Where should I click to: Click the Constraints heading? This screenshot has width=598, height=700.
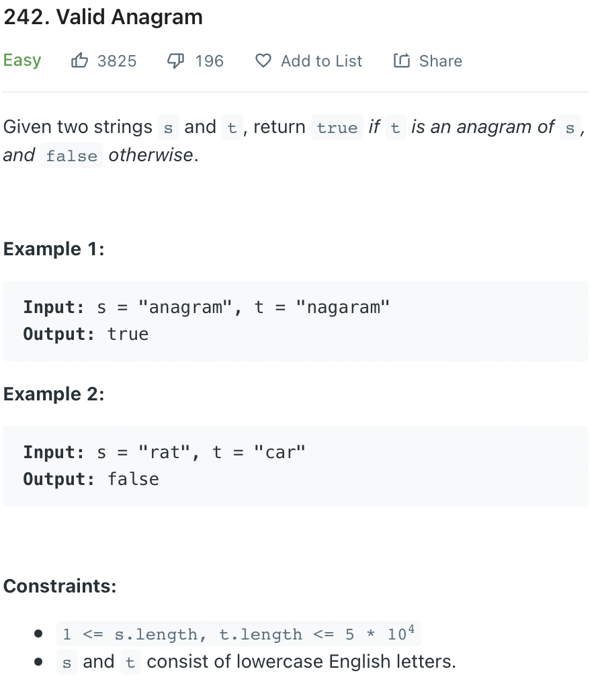[60, 586]
